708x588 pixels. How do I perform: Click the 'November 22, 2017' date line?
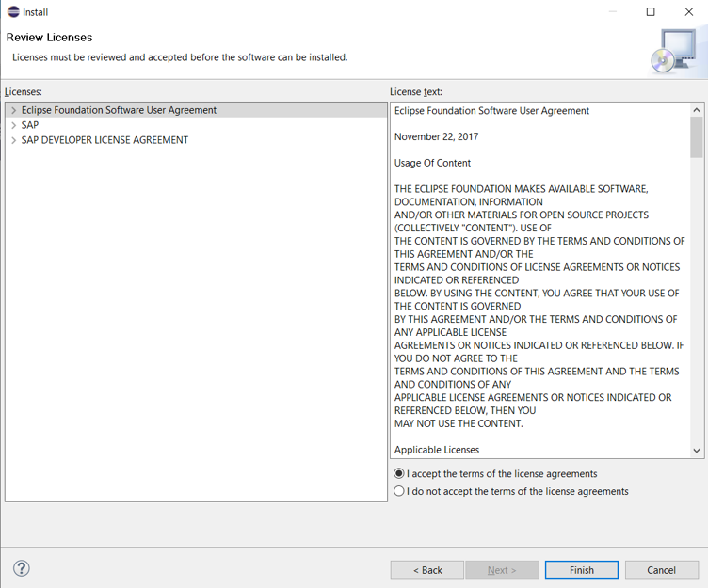436,136
